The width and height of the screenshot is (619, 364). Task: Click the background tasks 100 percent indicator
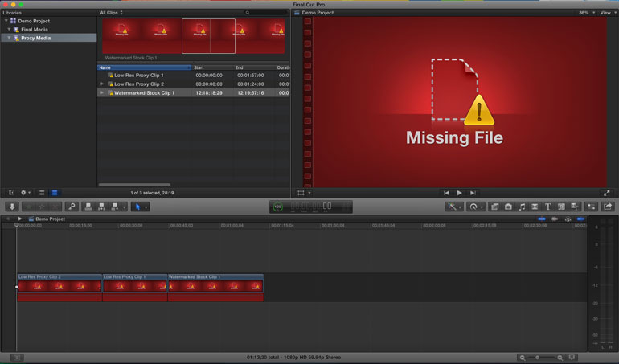[x=278, y=207]
